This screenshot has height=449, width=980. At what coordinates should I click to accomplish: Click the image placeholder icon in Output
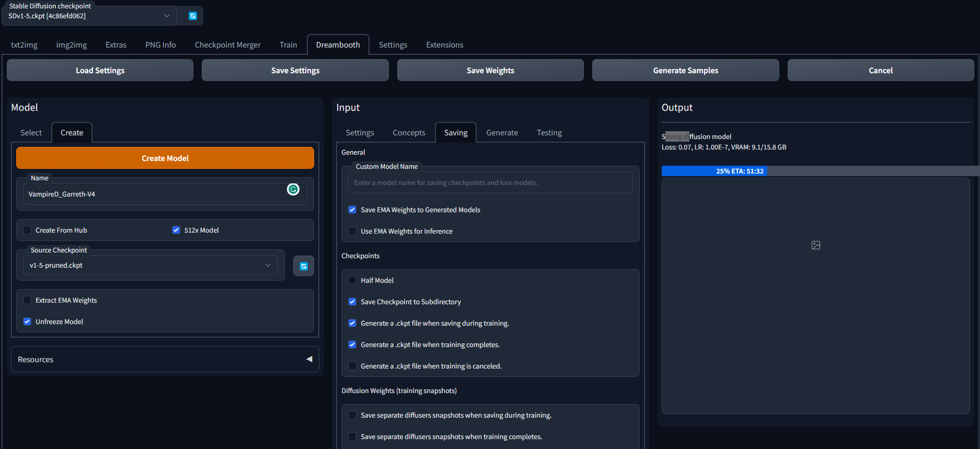coord(815,245)
